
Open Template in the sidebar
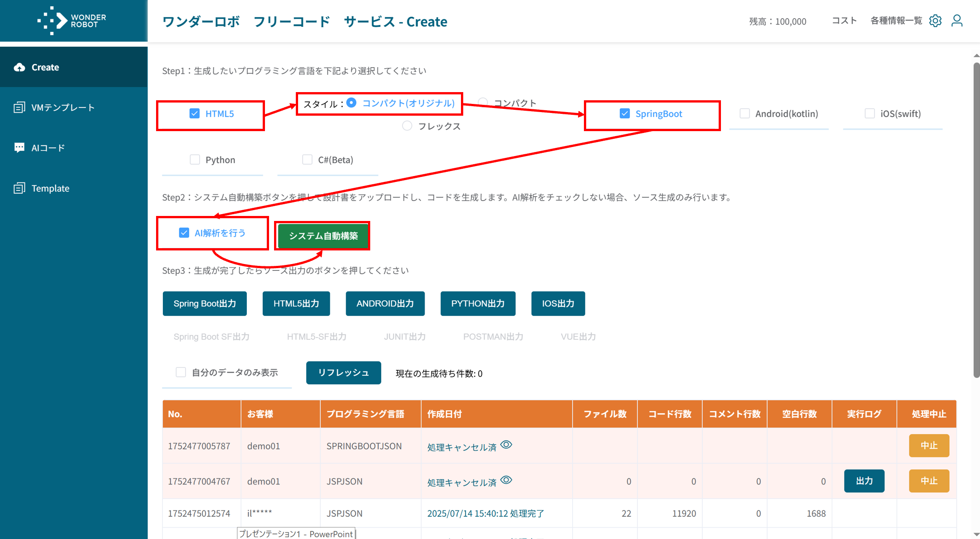pyautogui.click(x=73, y=188)
